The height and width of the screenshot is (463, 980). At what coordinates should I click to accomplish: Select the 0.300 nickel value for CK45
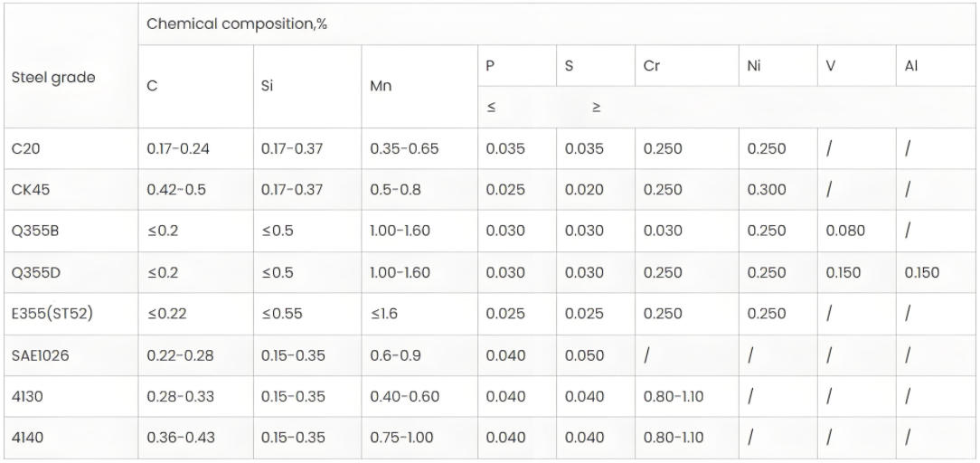pos(767,190)
